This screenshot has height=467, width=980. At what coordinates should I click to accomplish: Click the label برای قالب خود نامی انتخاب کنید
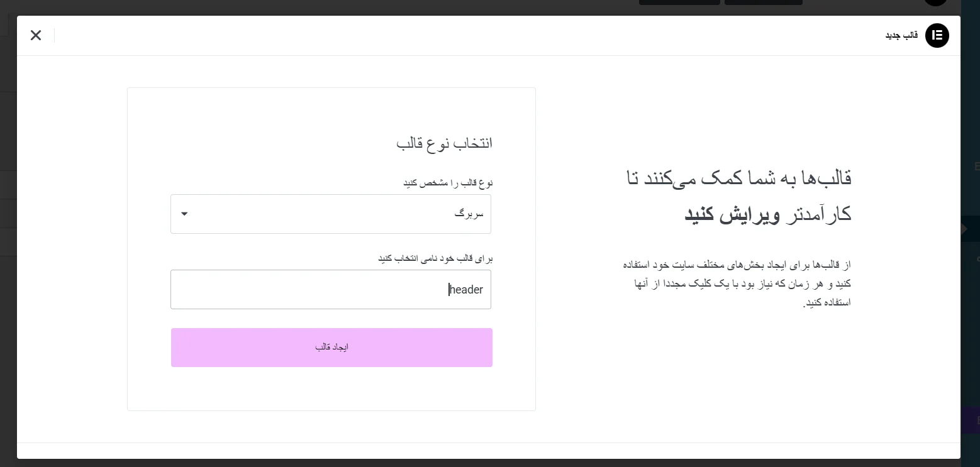coord(435,258)
